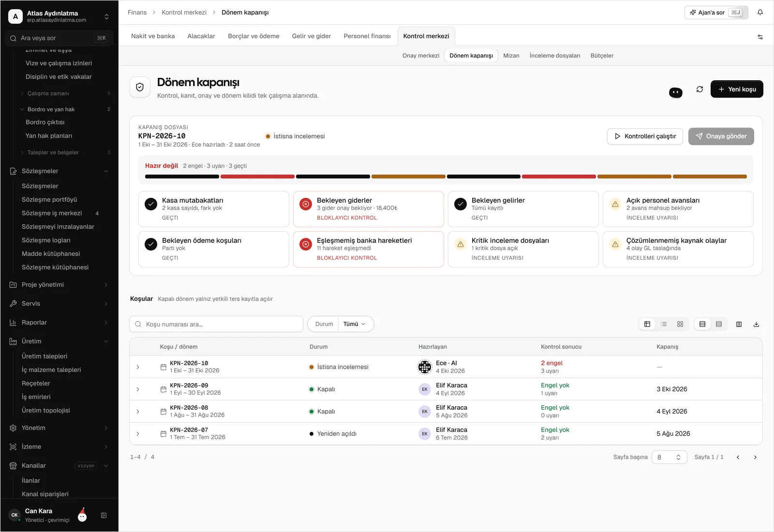This screenshot has height=532, width=774.
Task: Expand the KPN-2026-09 row
Action: click(138, 389)
